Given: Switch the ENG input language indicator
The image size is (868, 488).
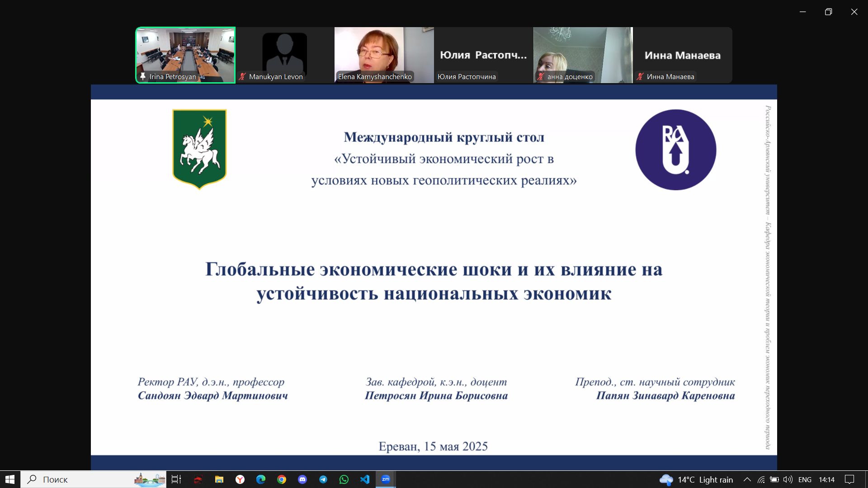Looking at the screenshot, I should point(805,479).
